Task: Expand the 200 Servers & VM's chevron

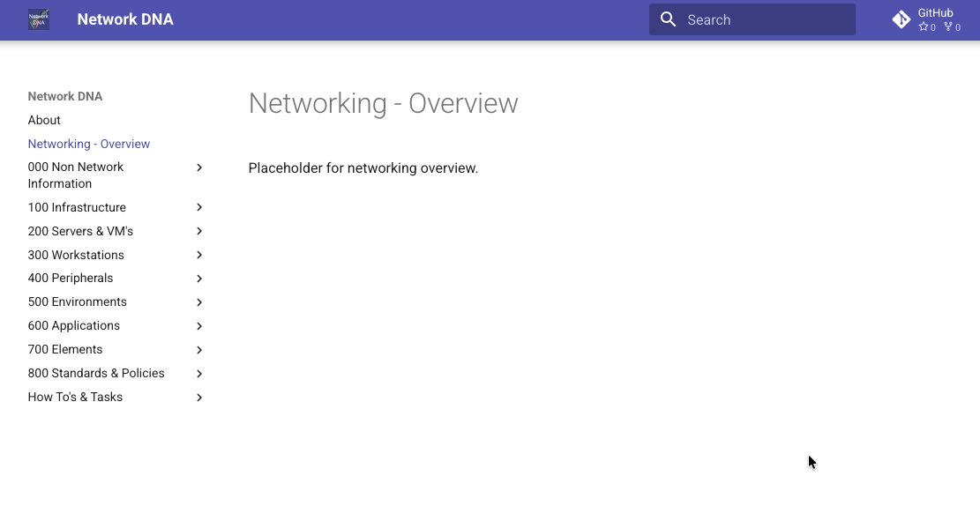Action: point(199,232)
